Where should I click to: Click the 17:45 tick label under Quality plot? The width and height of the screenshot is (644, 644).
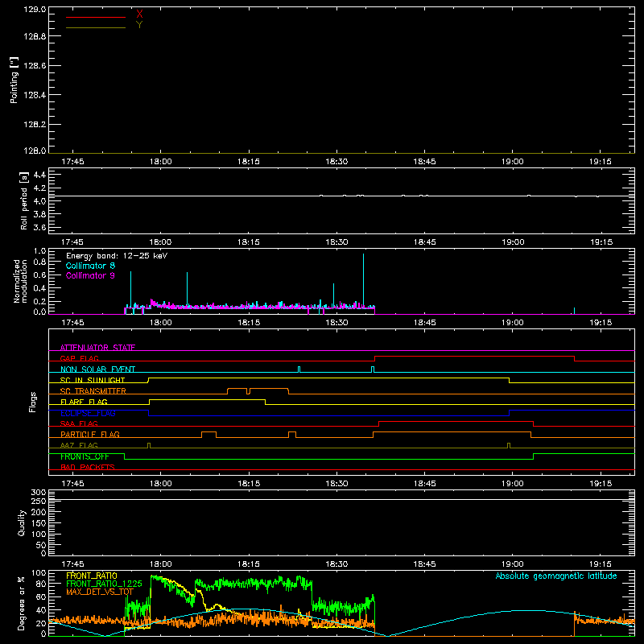[72, 564]
